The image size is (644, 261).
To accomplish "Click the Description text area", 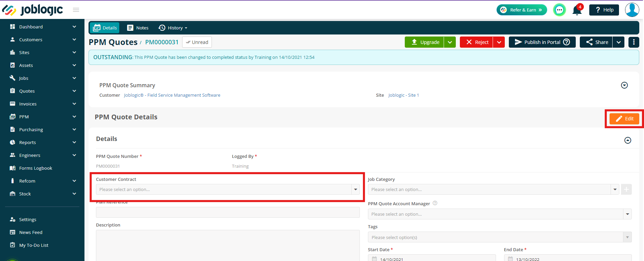I will click(228, 245).
